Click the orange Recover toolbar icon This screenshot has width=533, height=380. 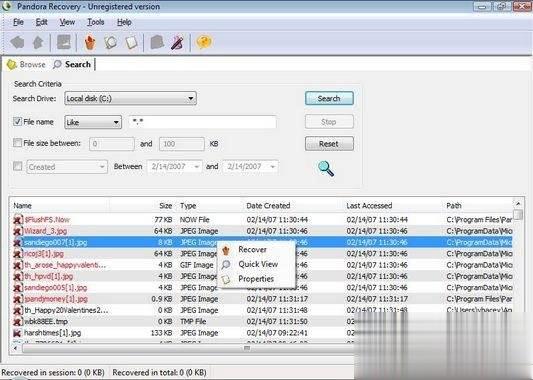(90, 43)
